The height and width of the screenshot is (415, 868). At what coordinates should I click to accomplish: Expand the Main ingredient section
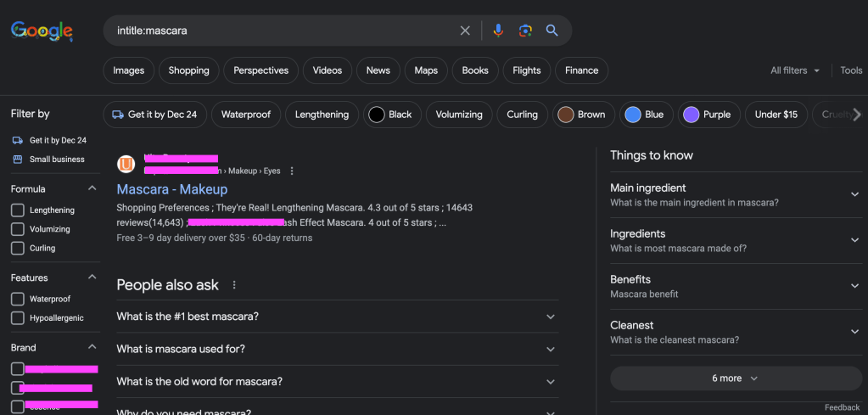pos(735,195)
